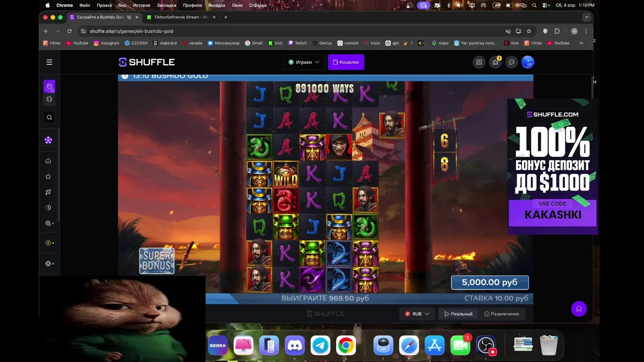Viewport: 644px width, 362px height.
Task: Open rewards crown icon with badge
Action: 496,62
